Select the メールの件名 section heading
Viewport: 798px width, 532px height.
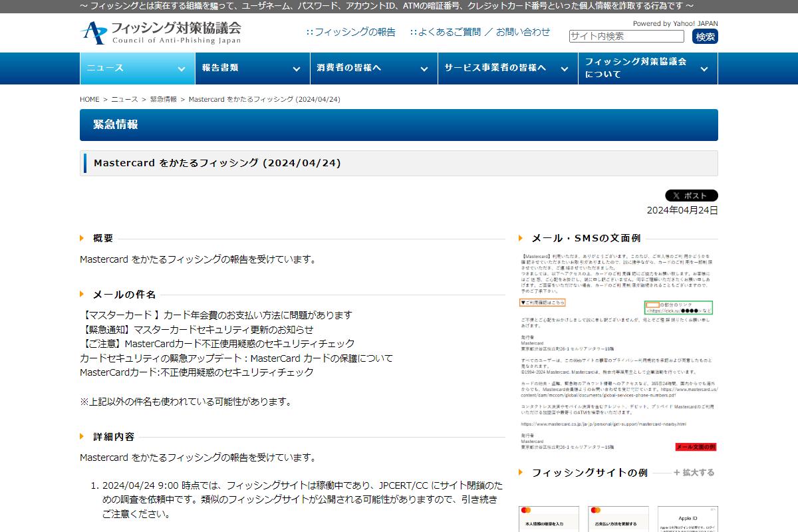(x=124, y=295)
